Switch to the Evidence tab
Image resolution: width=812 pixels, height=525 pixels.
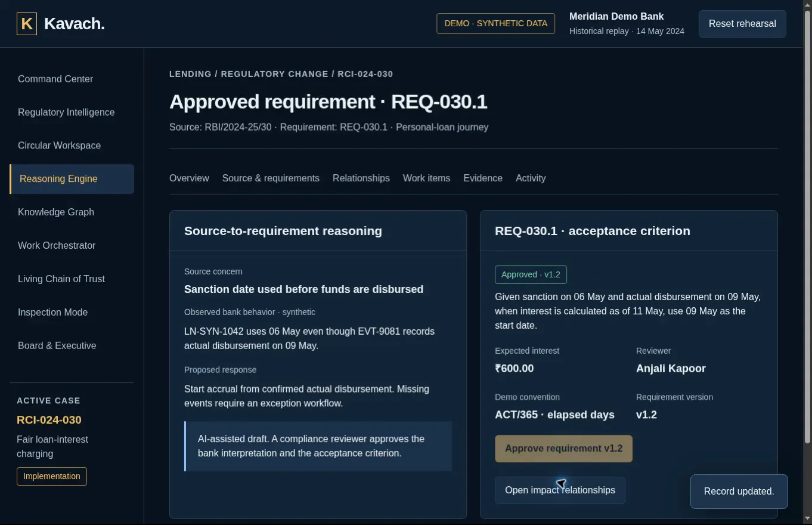pyautogui.click(x=483, y=178)
